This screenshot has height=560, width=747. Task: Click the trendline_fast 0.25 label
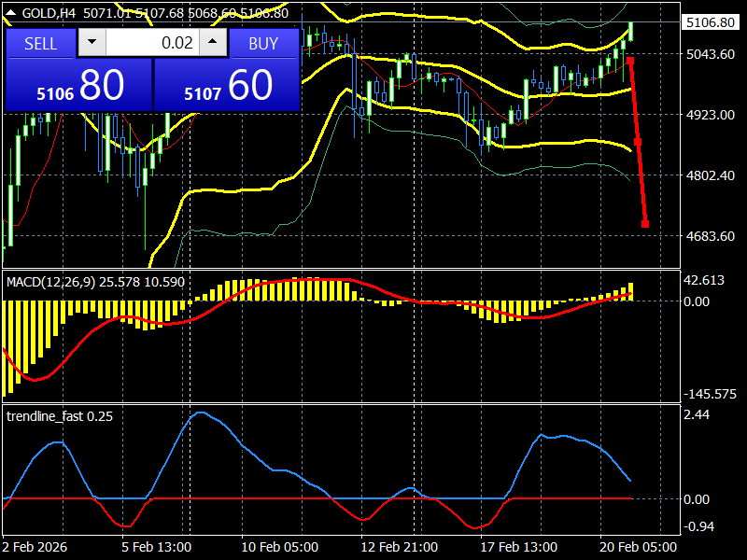coord(60,416)
